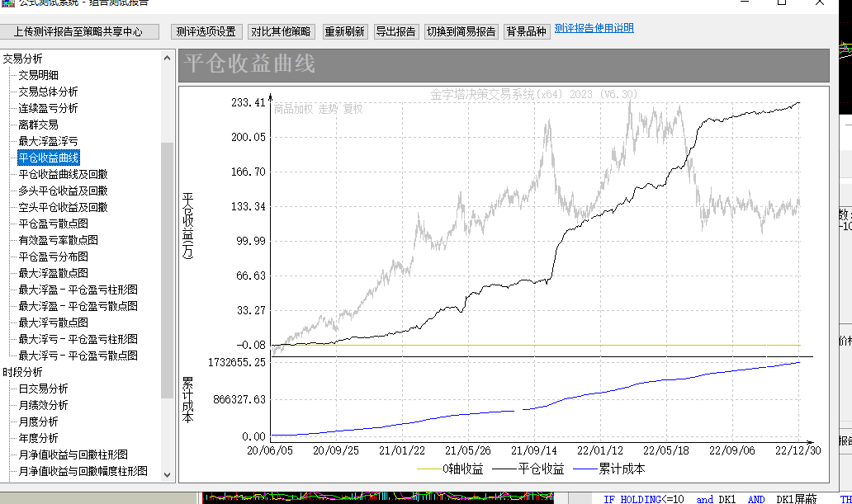Viewport: 852px width, 504px height.
Task: Click the 21/09/14 date label
Action: point(534,450)
